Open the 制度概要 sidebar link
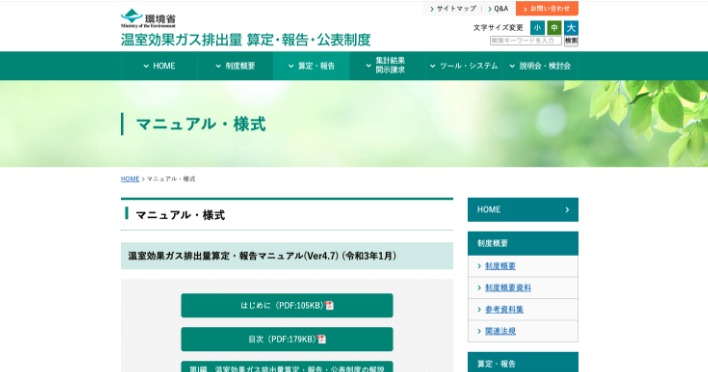 [x=500, y=266]
